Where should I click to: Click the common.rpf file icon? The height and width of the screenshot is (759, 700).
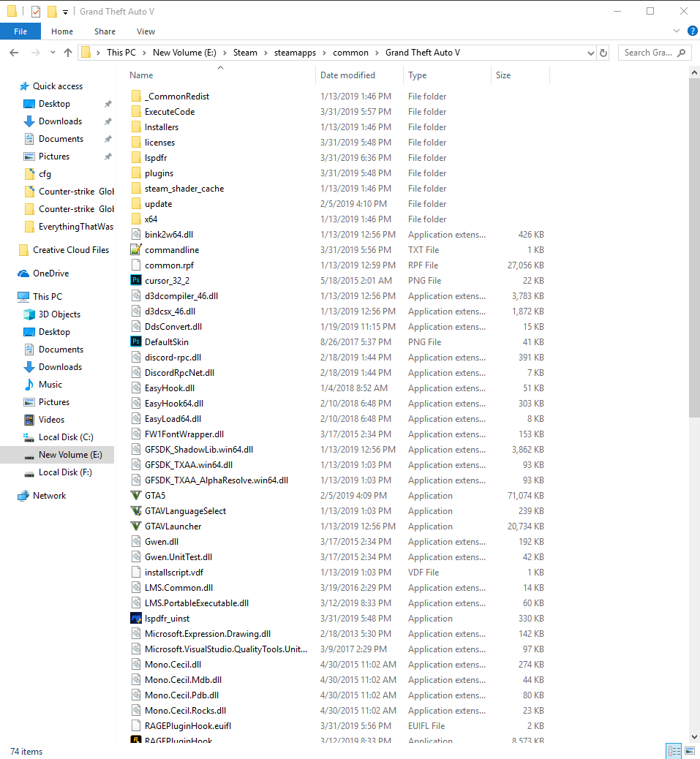[136, 265]
